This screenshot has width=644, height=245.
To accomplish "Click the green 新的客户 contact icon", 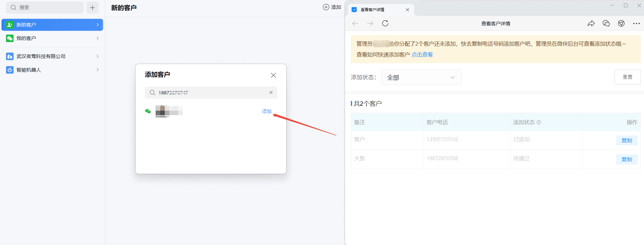I will (x=10, y=25).
